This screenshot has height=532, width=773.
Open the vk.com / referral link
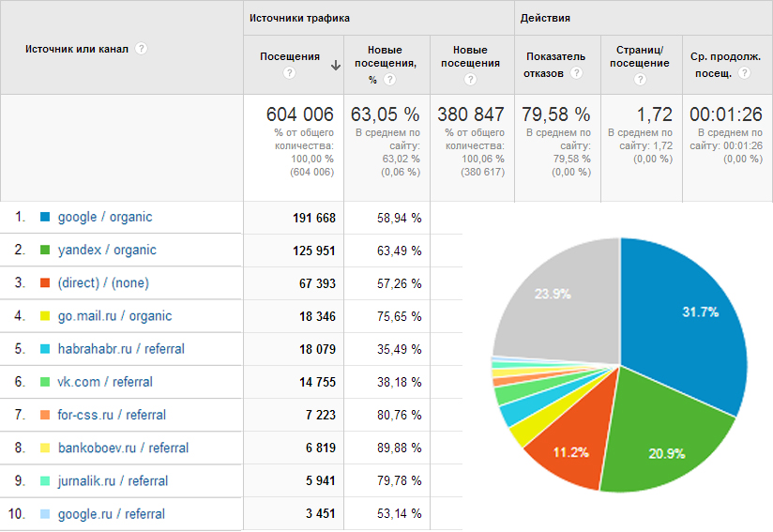[x=105, y=382]
